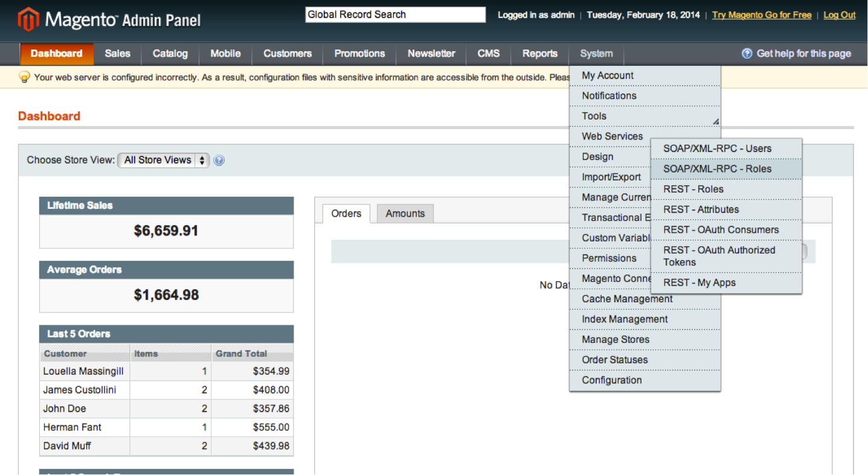
Task: Click the Log Out link
Action: click(x=840, y=15)
